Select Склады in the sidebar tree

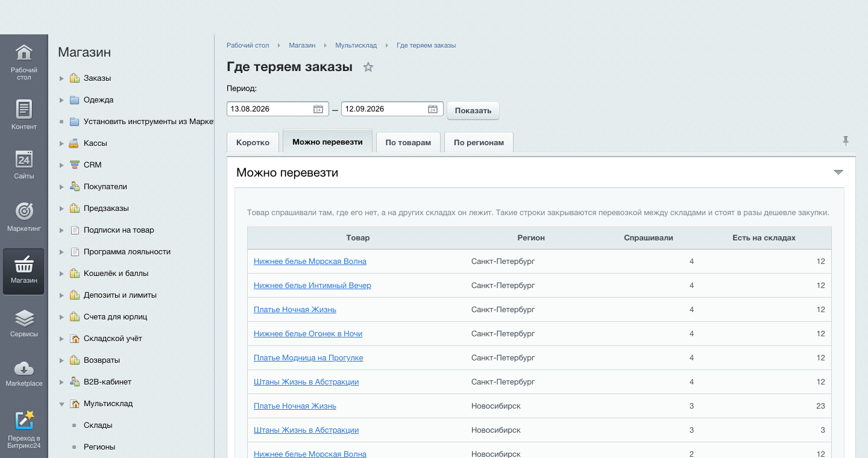pyautogui.click(x=98, y=425)
